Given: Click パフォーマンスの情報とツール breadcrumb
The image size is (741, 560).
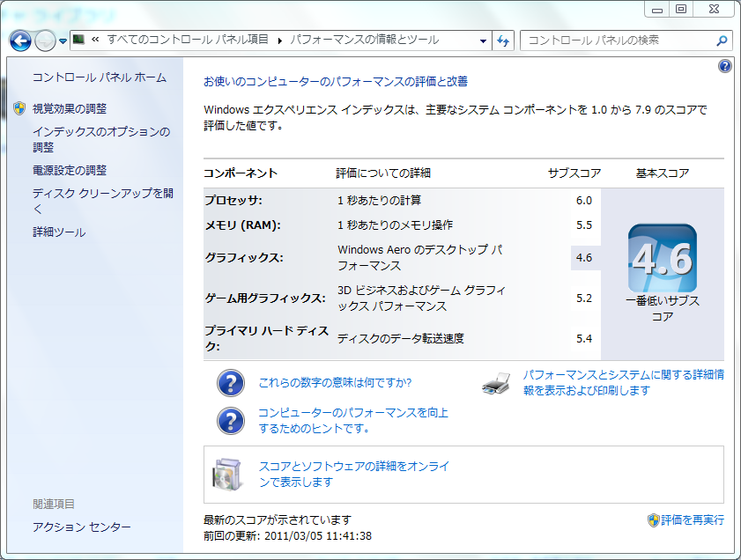Looking at the screenshot, I should [365, 40].
